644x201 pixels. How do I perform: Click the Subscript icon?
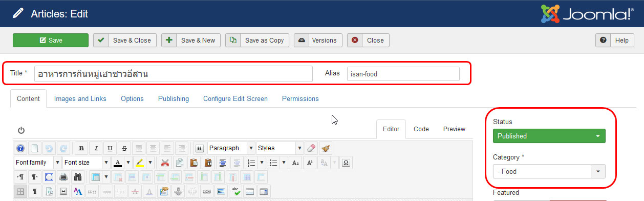pyautogui.click(x=295, y=163)
